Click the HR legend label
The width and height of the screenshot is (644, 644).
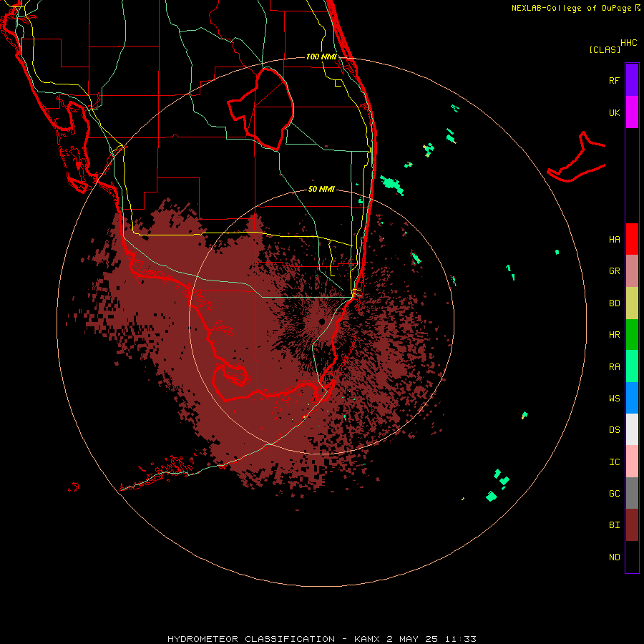tap(614, 334)
